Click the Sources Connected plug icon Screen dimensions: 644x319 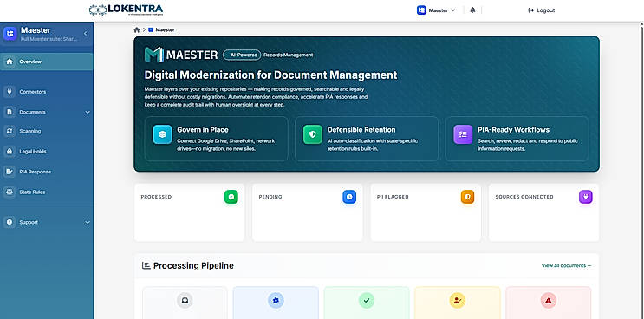(586, 197)
